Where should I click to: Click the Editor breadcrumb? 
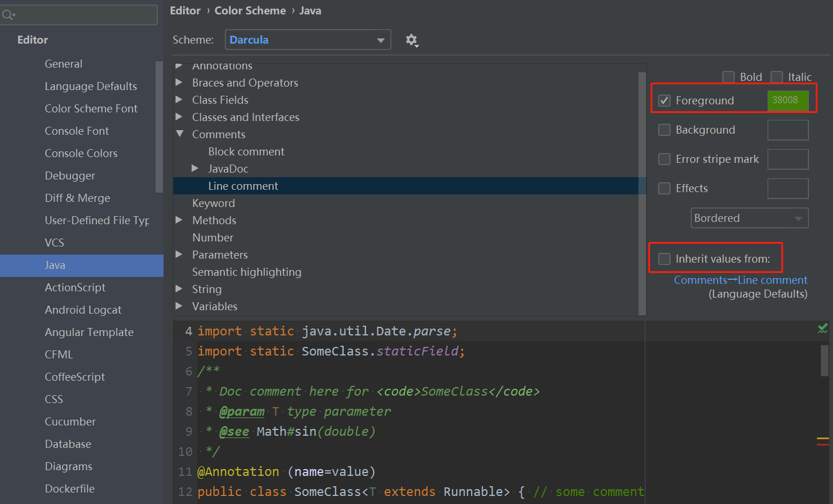point(185,11)
